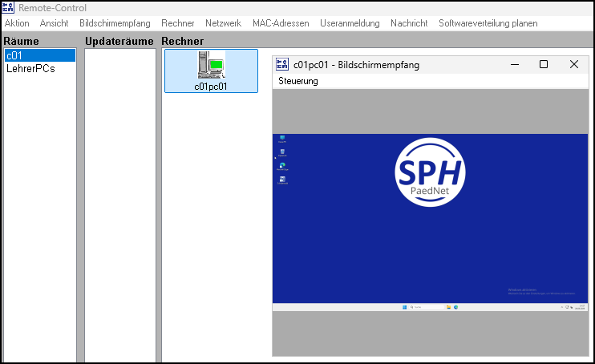Viewport: 595px width, 364px height.
Task: Click the Windows Start button on remote taskbar
Action: point(404,307)
